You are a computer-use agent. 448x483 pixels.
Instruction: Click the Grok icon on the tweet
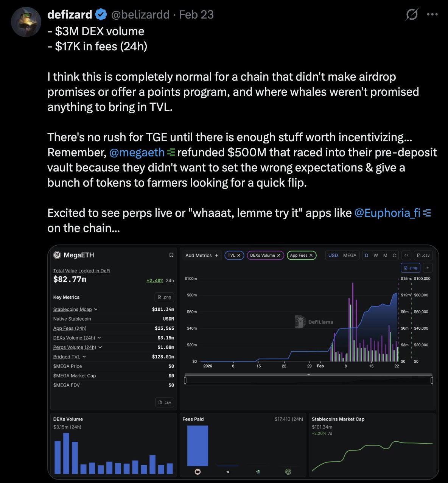click(x=412, y=15)
